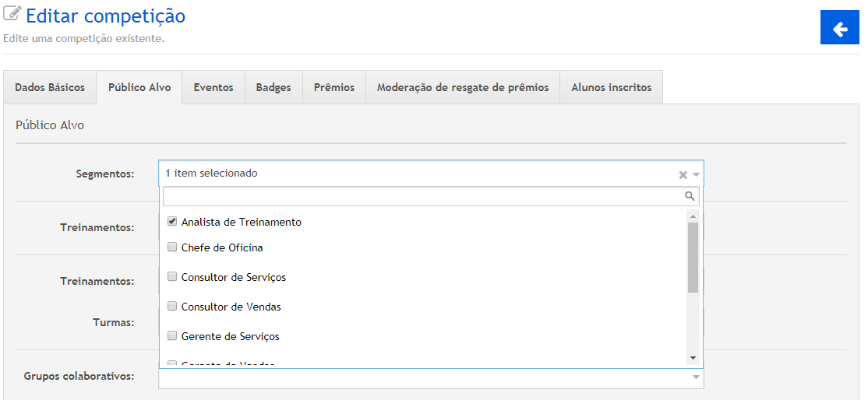Check the Chefe de Oficina option
Viewport: 868px width, 400px height.
tap(172, 247)
